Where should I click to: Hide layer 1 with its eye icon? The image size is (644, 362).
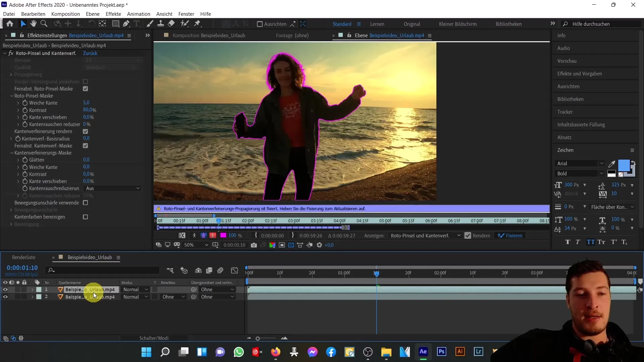click(x=5, y=290)
